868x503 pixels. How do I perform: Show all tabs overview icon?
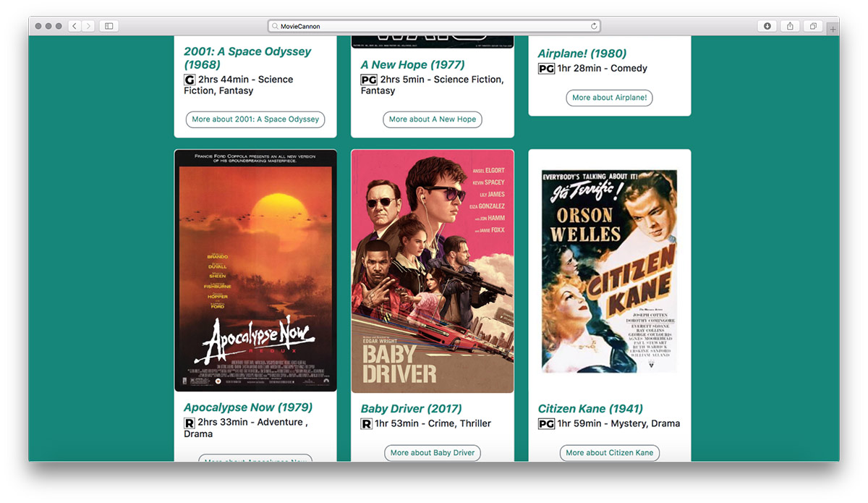coord(813,26)
